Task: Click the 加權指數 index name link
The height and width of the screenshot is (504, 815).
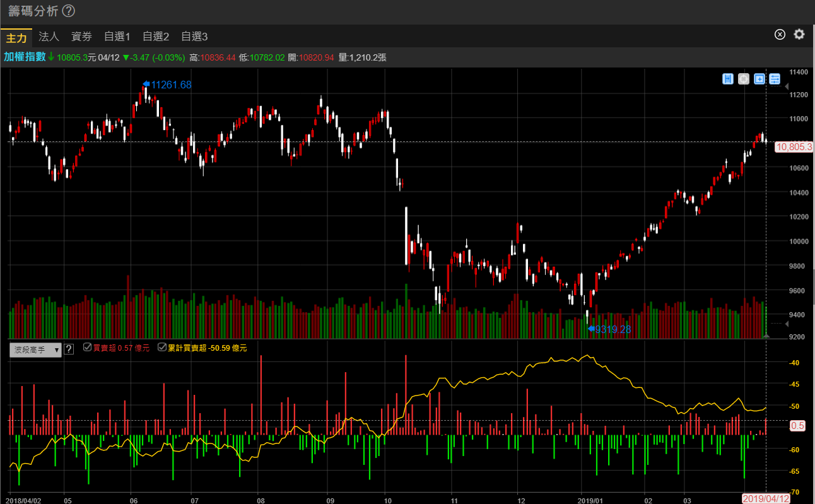Action: (x=25, y=57)
